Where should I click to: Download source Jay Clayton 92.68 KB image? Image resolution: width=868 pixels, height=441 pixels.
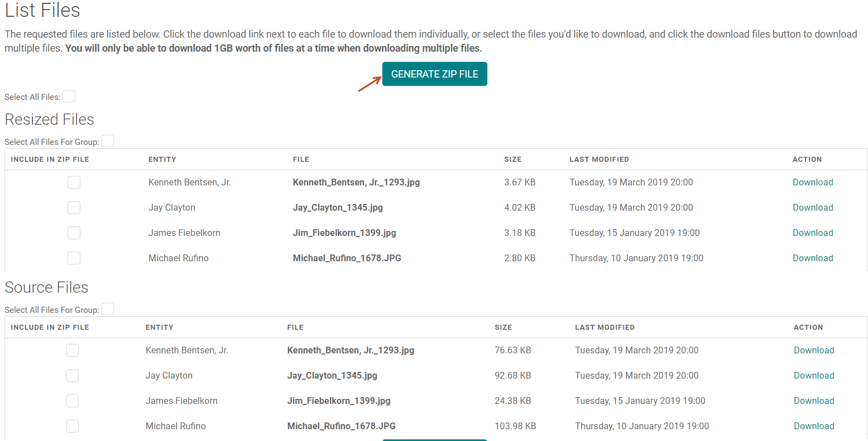coord(813,376)
